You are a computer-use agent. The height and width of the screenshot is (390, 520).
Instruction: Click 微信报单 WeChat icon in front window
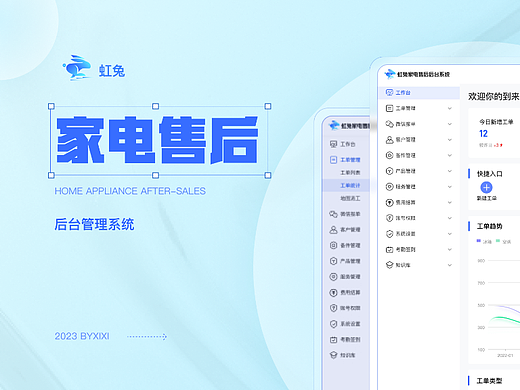(389, 124)
